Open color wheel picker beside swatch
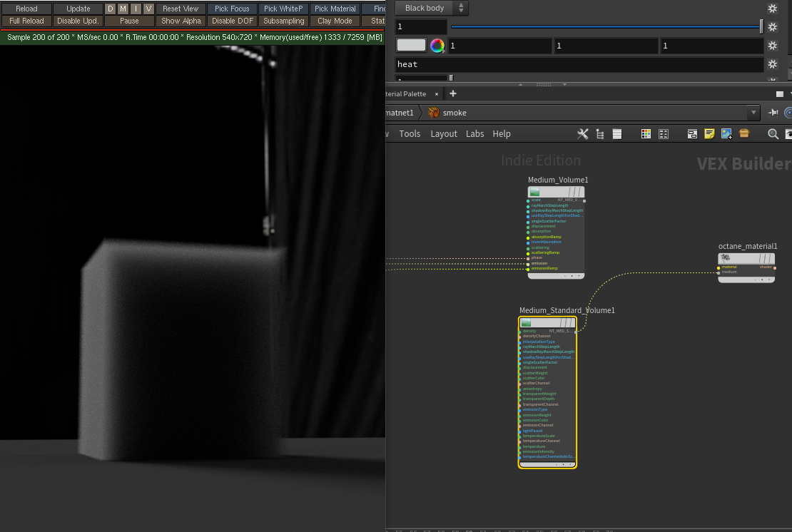 tap(437, 46)
